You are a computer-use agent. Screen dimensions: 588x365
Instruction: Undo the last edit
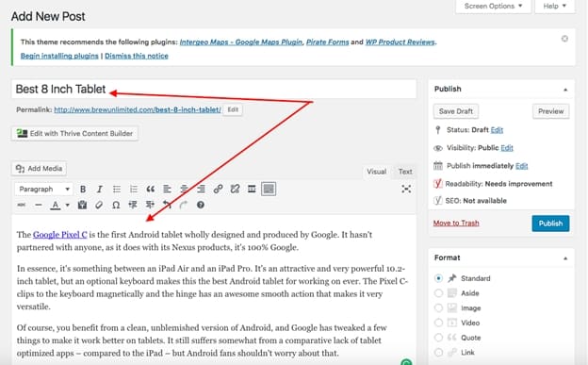[167, 205]
